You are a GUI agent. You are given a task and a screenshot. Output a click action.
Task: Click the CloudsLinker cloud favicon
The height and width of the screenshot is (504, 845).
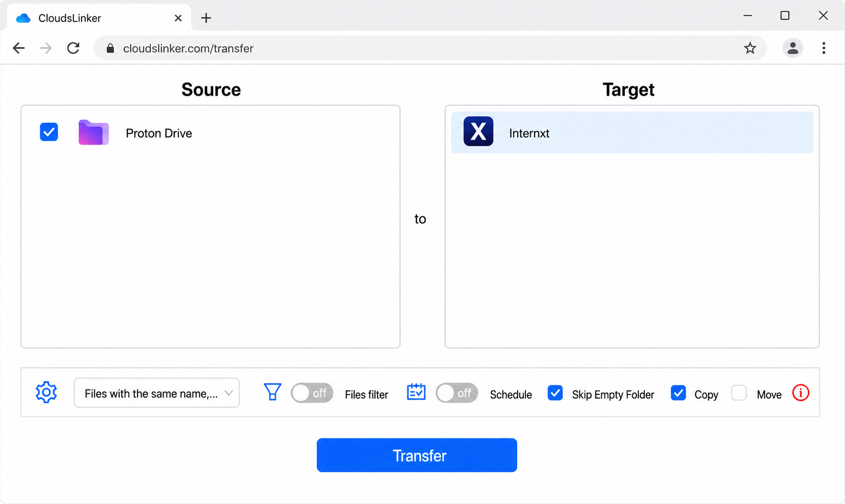pyautogui.click(x=23, y=18)
